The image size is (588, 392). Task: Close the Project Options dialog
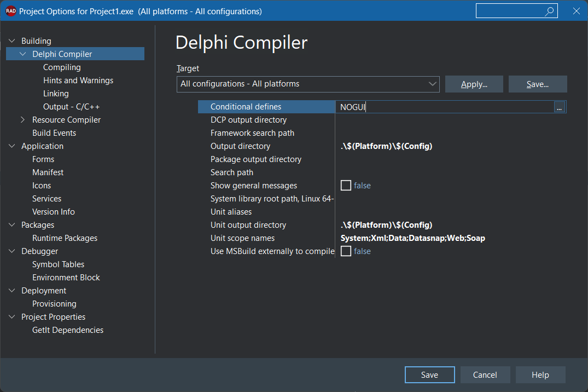tap(577, 11)
